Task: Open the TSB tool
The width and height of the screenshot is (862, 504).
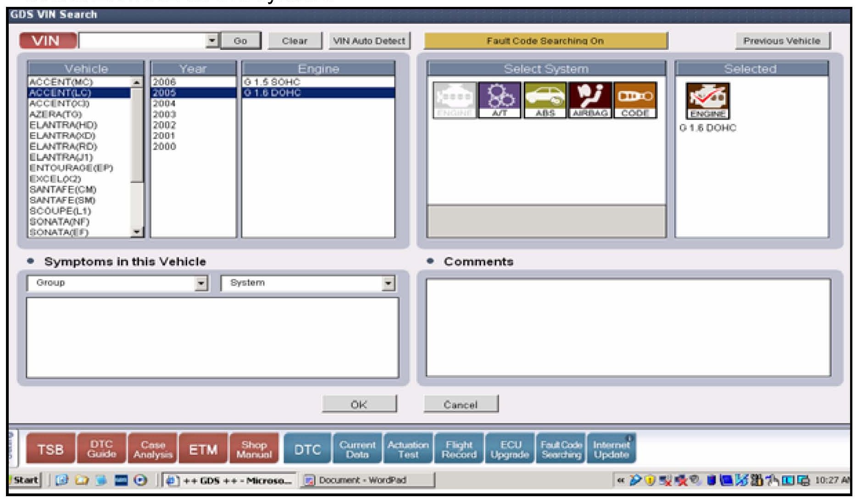Action: pyautogui.click(x=50, y=449)
